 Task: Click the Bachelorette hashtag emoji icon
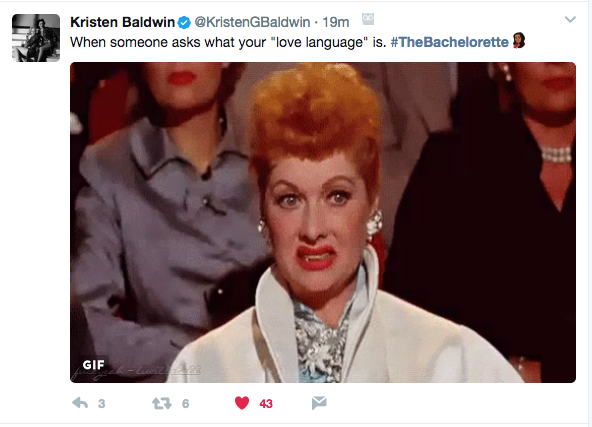pos(519,40)
